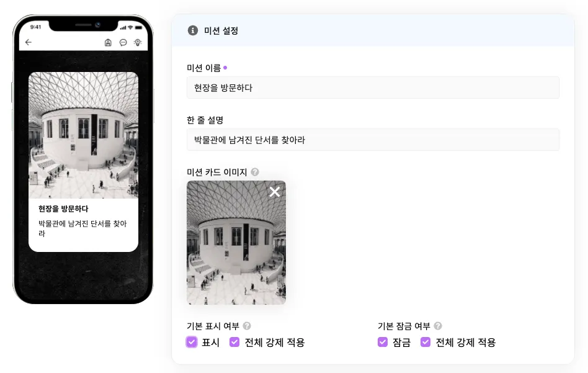
Task: Uncheck the 잠금 checkbox
Action: pyautogui.click(x=383, y=342)
